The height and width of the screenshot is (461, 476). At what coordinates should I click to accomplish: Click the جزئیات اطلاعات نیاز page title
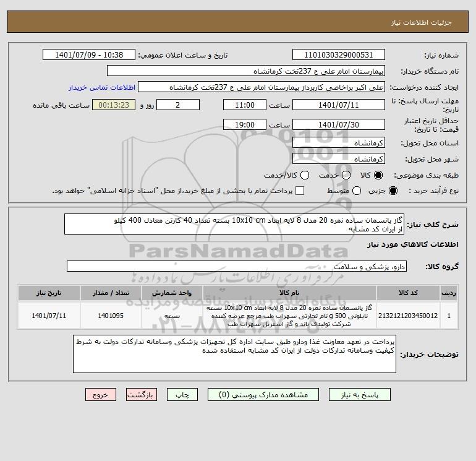point(422,22)
